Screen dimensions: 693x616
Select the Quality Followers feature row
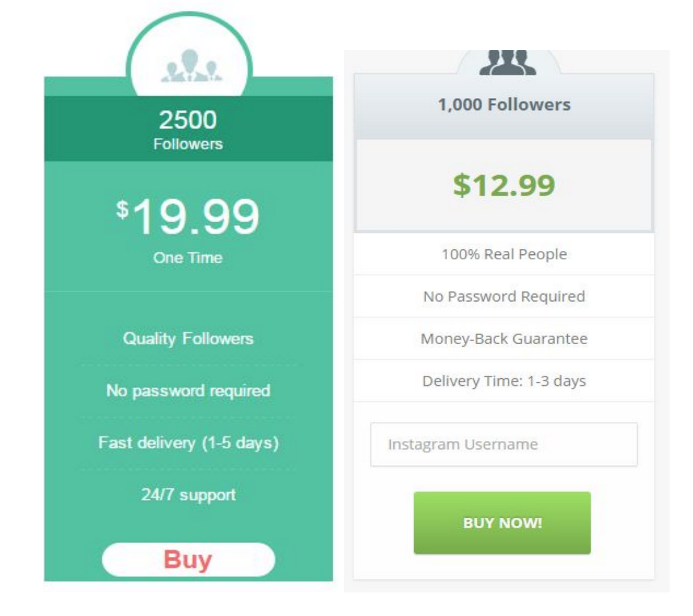pos(188,339)
